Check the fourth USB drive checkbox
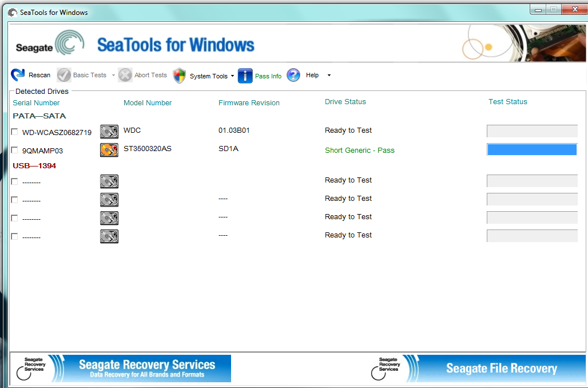Image resolution: width=588 pixels, height=388 pixels. 15,236
